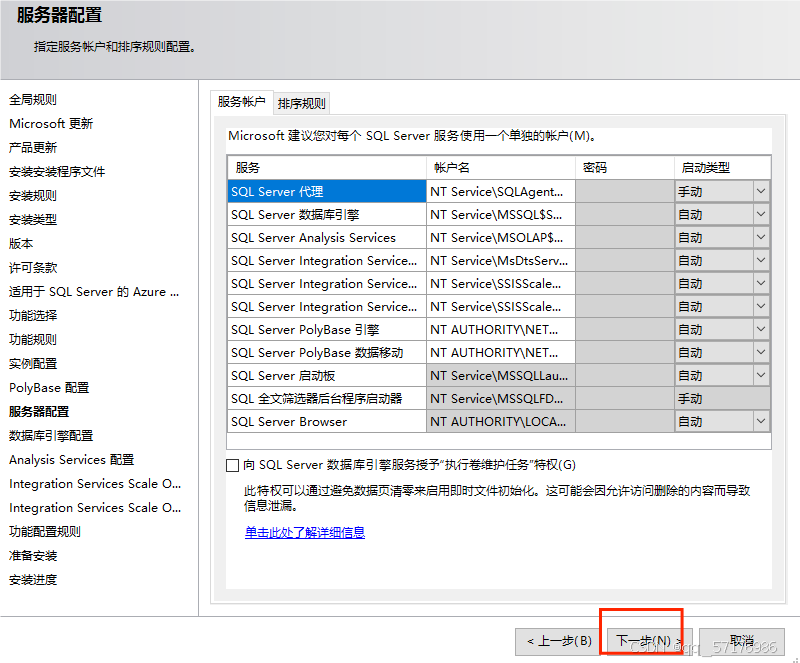Viewport: 800px width, 663px height.
Task: Click the 服务 column header
Action: pyautogui.click(x=327, y=167)
